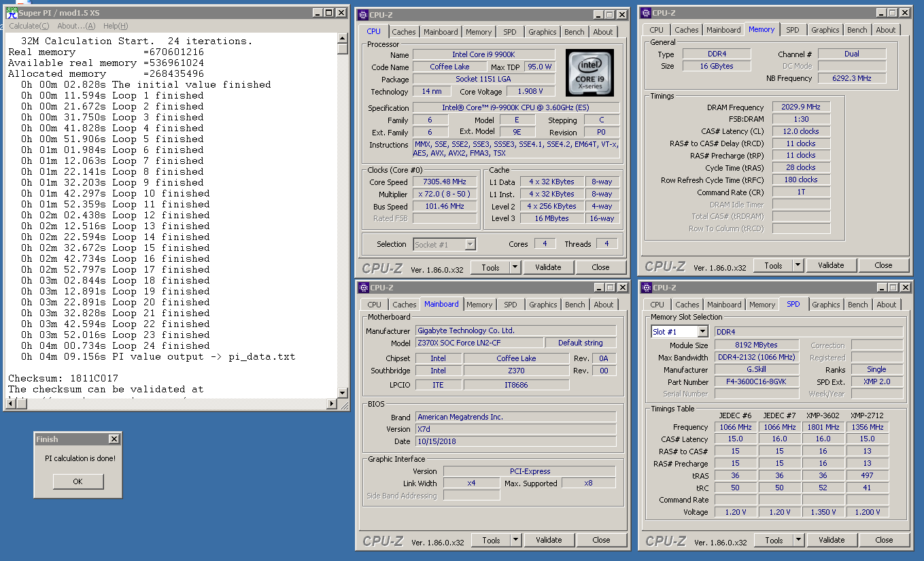924x561 pixels.
Task: Click Tools button in SPD window
Action: [x=774, y=540]
